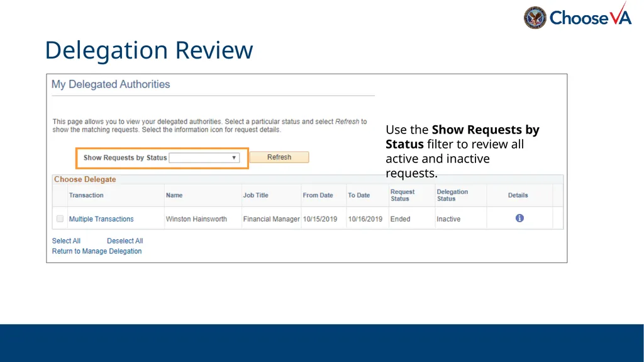
Task: Click Return to Manage Delegation link
Action: [96, 251]
